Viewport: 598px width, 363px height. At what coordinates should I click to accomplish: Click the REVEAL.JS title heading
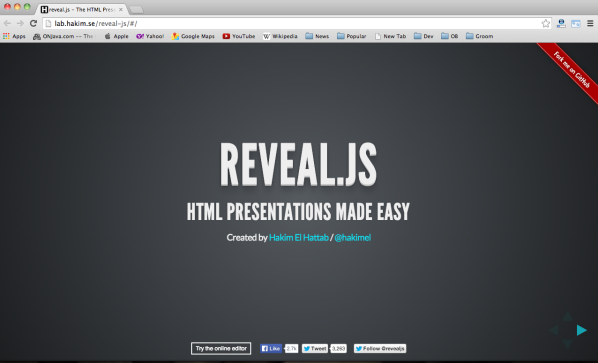point(298,165)
